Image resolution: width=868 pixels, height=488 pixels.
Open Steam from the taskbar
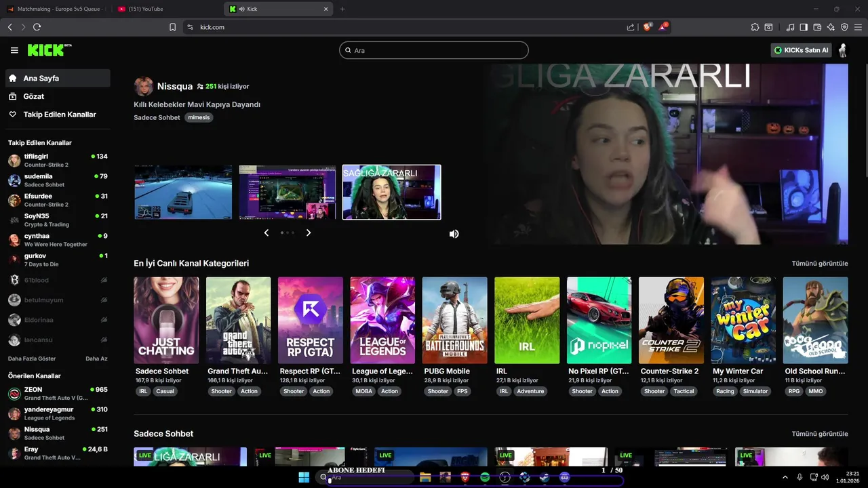(x=544, y=477)
